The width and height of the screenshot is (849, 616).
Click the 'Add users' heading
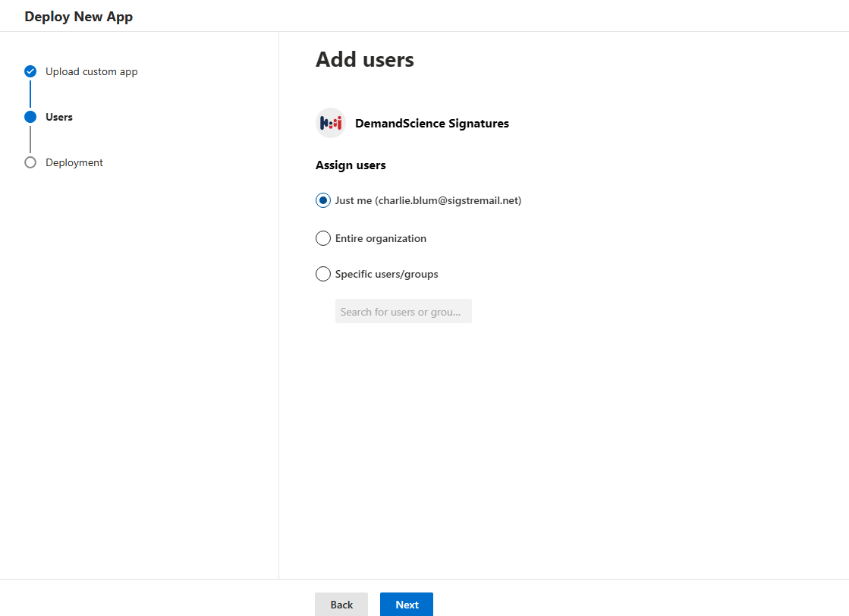tap(365, 59)
